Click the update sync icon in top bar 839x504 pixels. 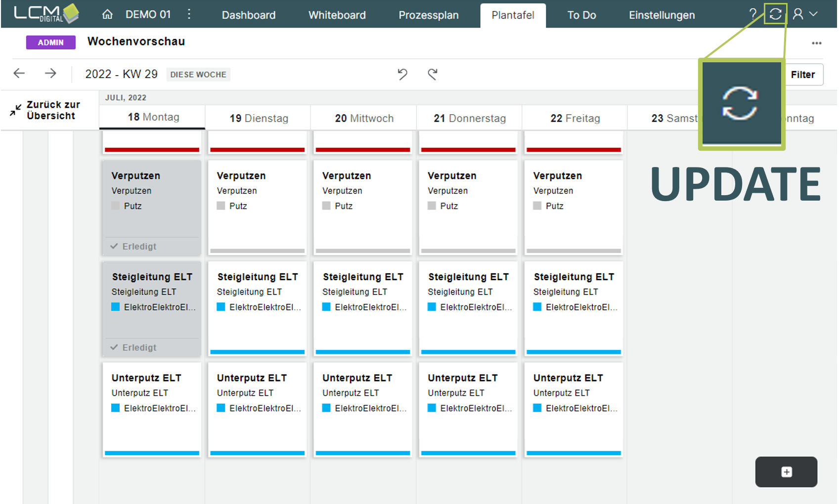pos(775,14)
